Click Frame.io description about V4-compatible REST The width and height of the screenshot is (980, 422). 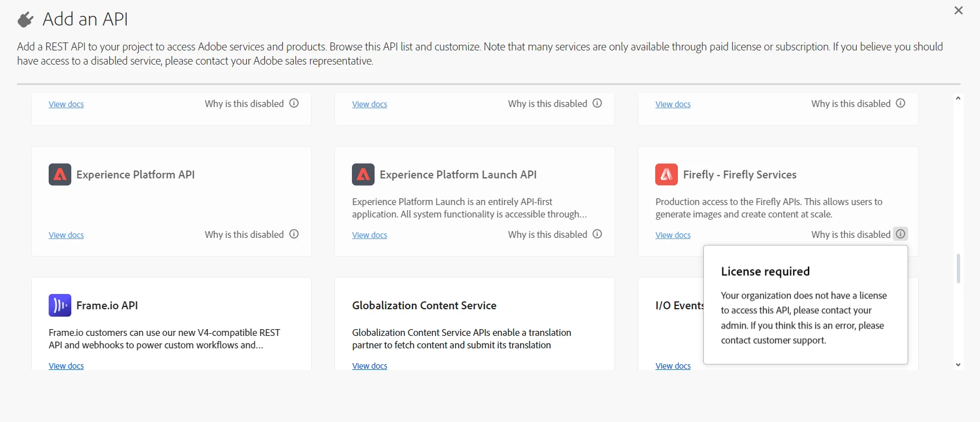(164, 339)
